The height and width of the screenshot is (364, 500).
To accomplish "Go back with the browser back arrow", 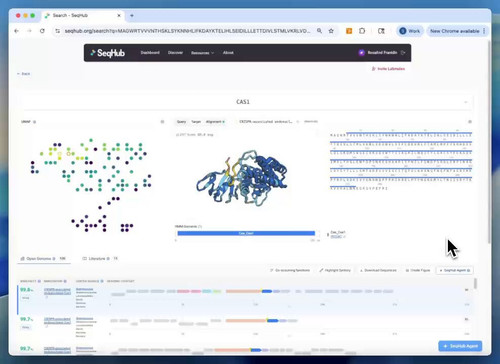I will (16, 31).
